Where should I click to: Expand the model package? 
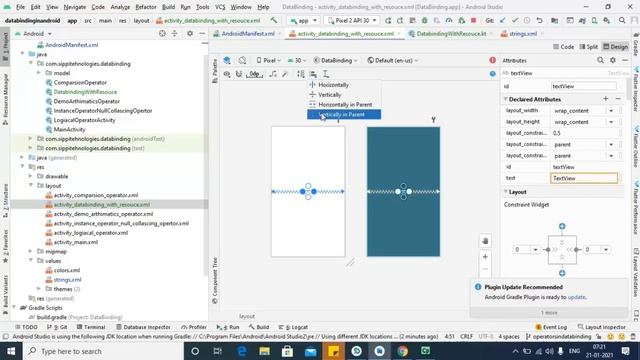click(39, 73)
